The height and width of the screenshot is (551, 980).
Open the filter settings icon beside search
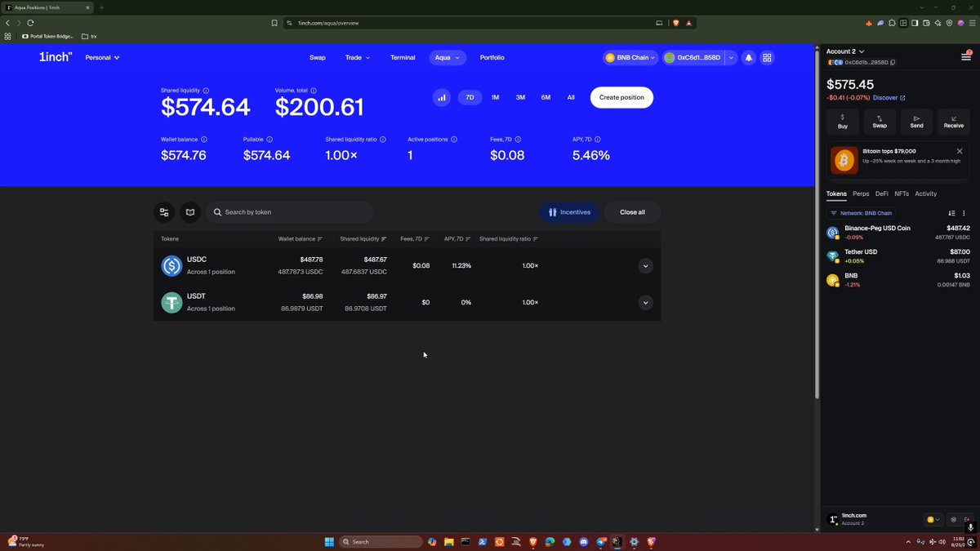point(164,212)
